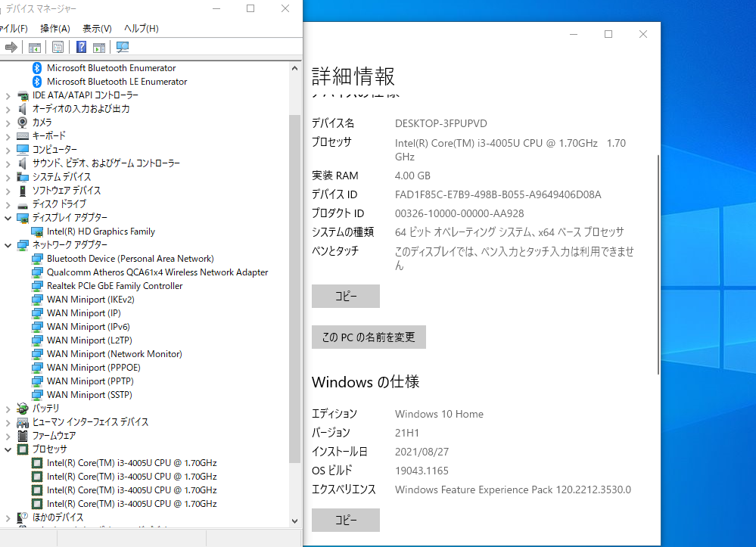Select Microsoft Bluetooth Enumerator icon
This screenshot has width=756, height=547.
click(37, 68)
